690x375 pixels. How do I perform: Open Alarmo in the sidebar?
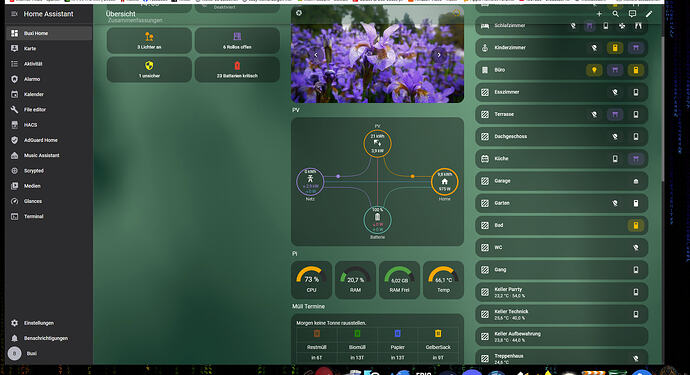pos(49,79)
